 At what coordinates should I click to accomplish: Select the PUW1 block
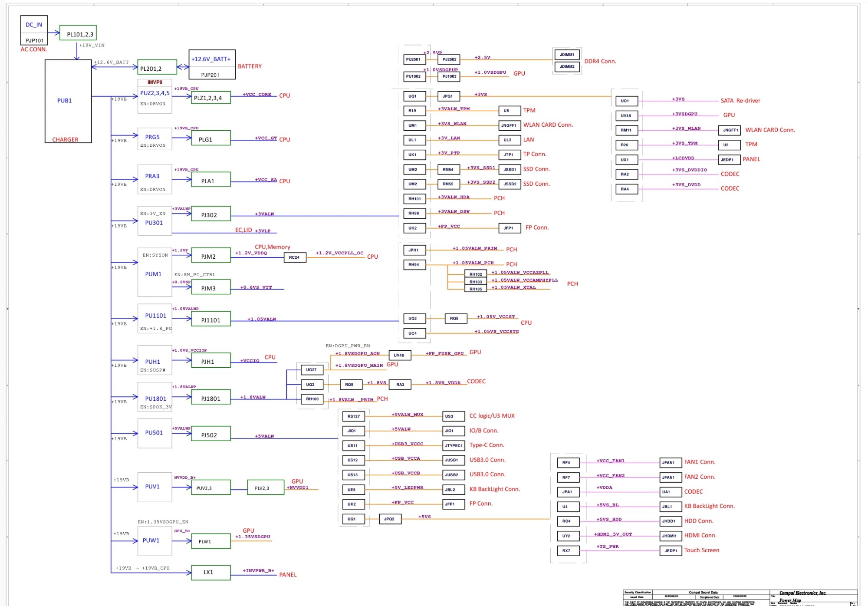pos(155,541)
